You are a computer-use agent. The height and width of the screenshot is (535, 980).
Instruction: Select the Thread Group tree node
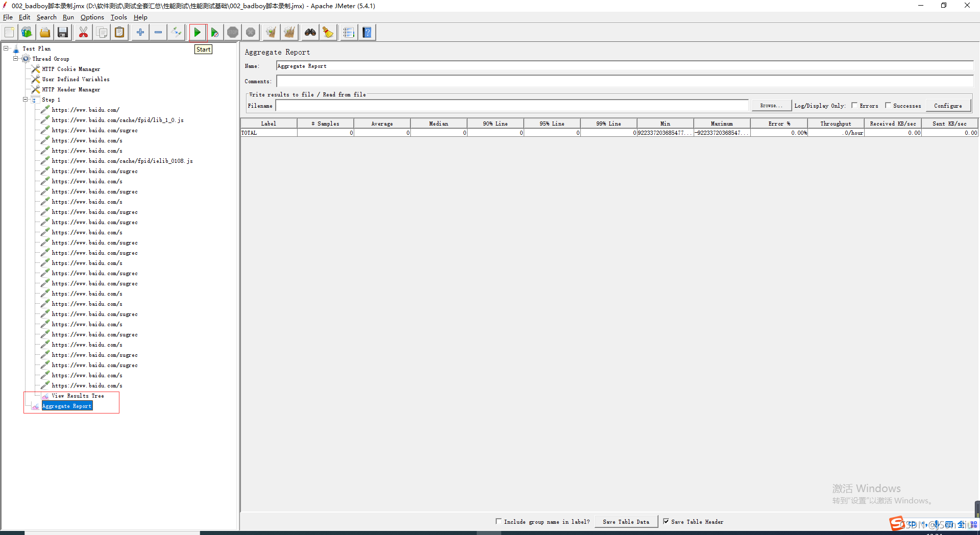51,59
